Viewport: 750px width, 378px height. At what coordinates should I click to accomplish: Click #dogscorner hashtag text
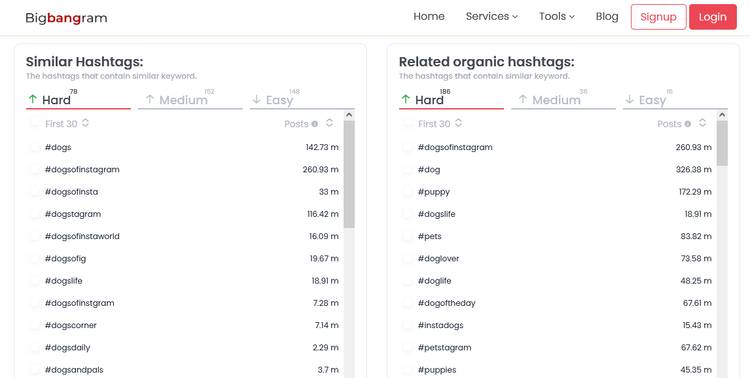71,325
